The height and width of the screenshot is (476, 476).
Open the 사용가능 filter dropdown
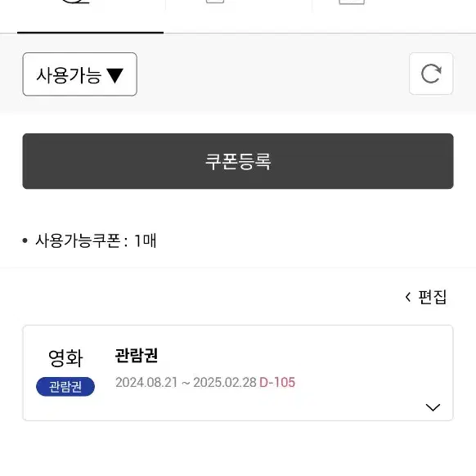[x=80, y=74]
